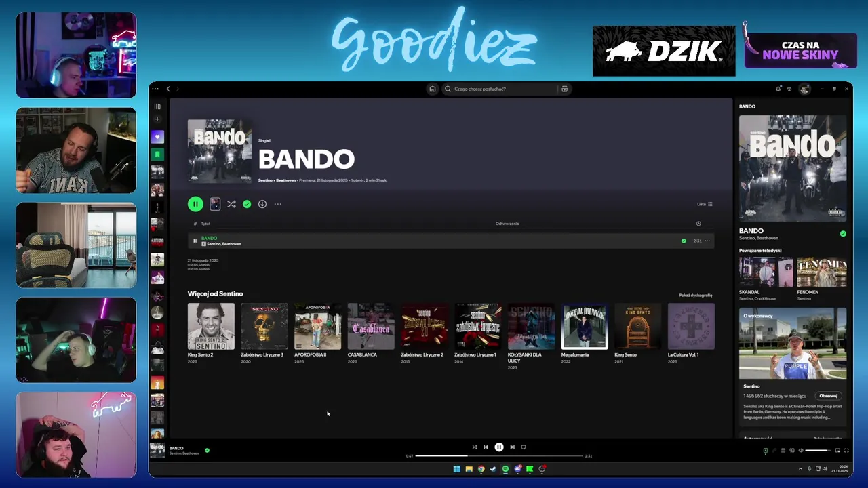Download the single with the arrow icon
The height and width of the screenshot is (488, 868).
coord(262,204)
